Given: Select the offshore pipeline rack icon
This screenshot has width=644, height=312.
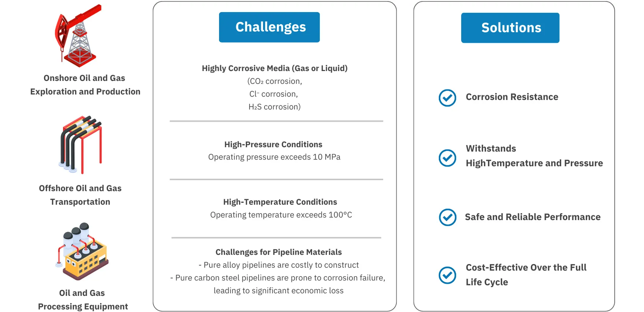Looking at the screenshot, I should pyautogui.click(x=81, y=145).
